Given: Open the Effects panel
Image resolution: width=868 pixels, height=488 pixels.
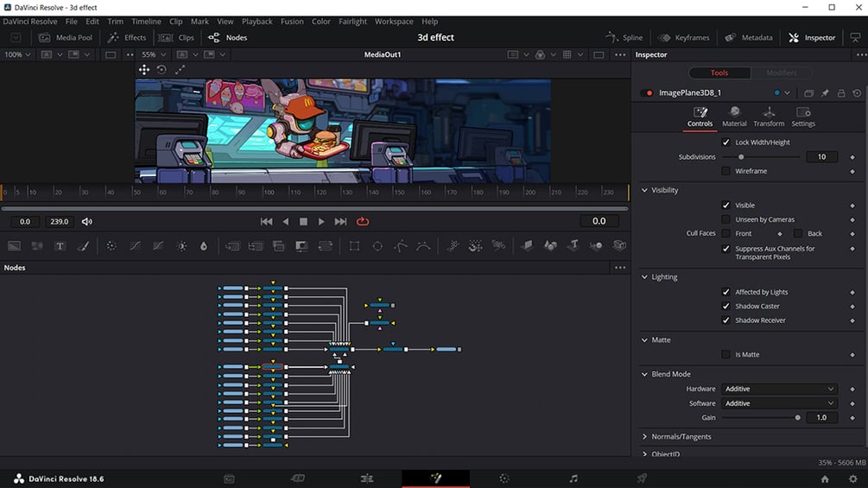Looking at the screenshot, I should point(127,38).
